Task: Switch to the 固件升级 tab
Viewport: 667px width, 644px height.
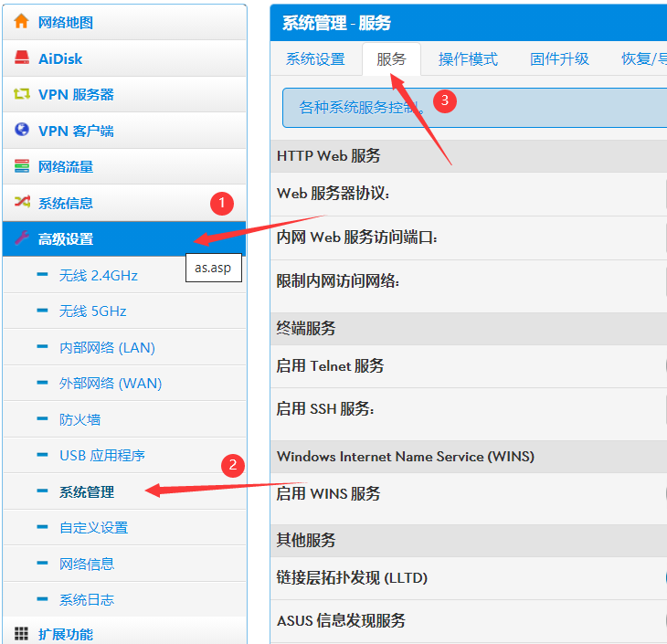Action: tap(559, 58)
